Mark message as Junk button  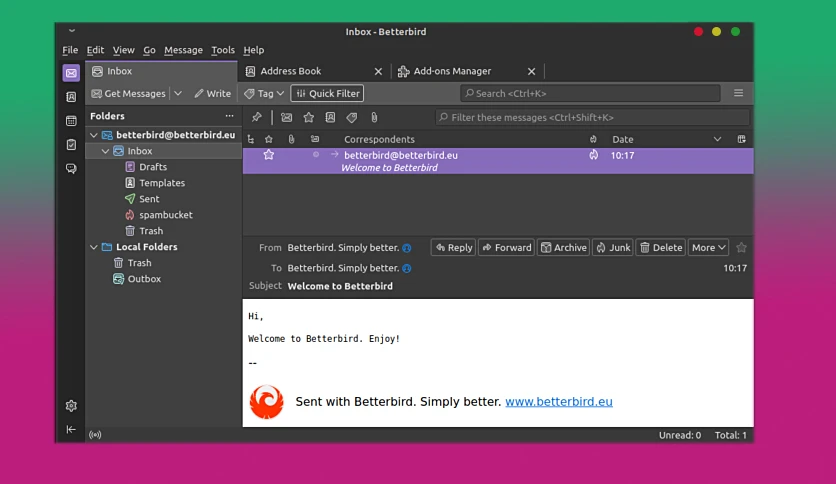(613, 247)
